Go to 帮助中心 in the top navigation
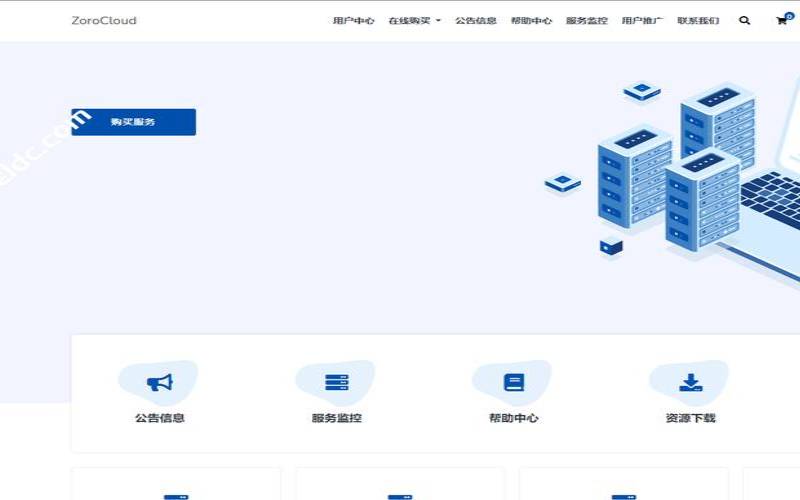 [x=531, y=20]
